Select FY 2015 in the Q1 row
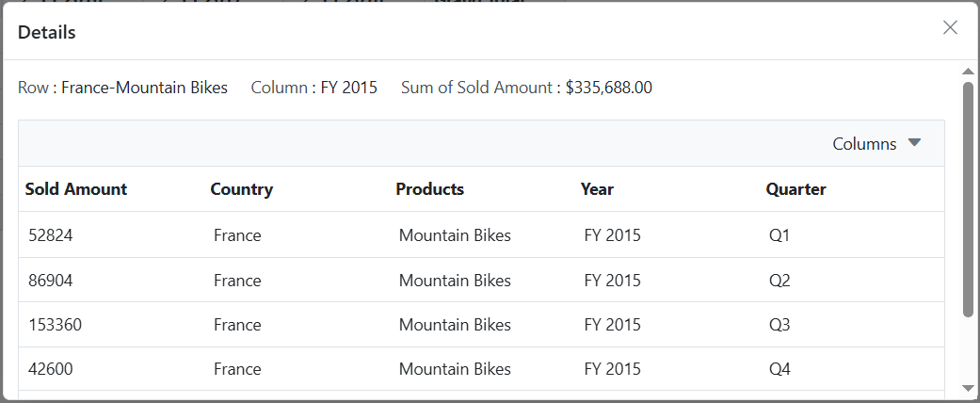 [612, 235]
